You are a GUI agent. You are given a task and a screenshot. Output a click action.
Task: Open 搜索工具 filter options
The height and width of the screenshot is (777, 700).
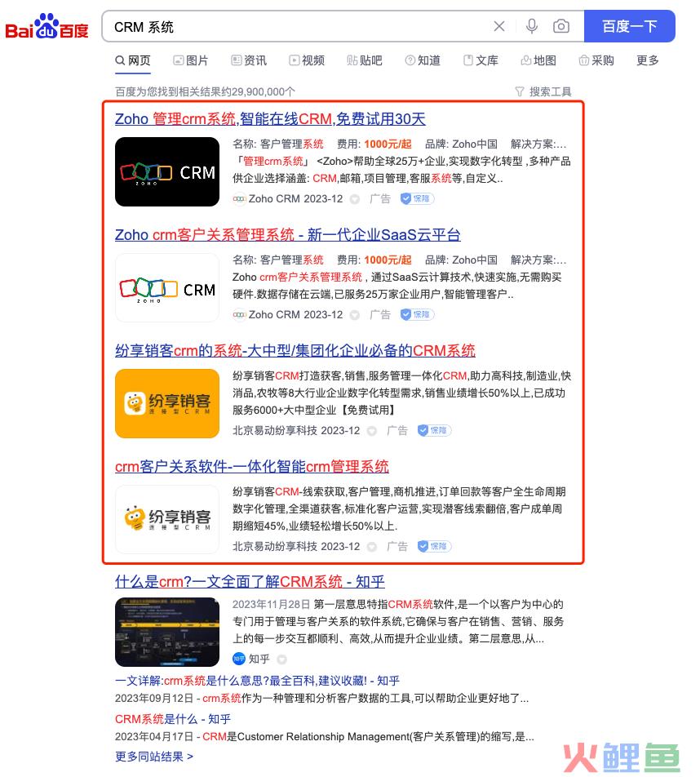[543, 91]
